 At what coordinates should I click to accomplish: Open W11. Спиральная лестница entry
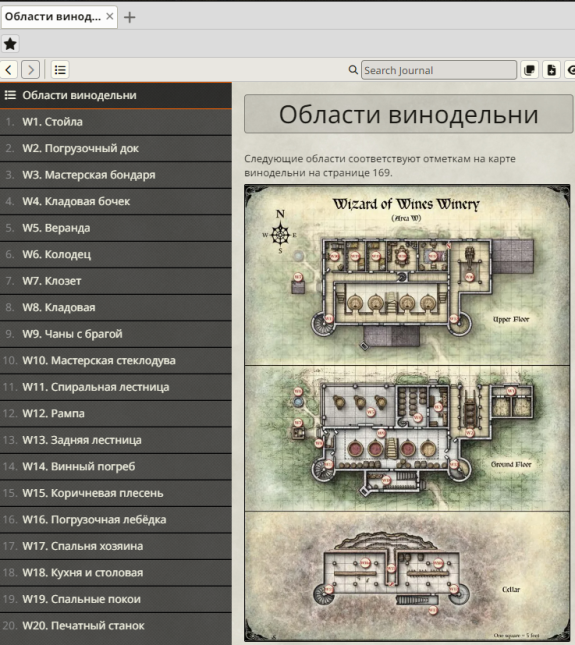coord(116,387)
